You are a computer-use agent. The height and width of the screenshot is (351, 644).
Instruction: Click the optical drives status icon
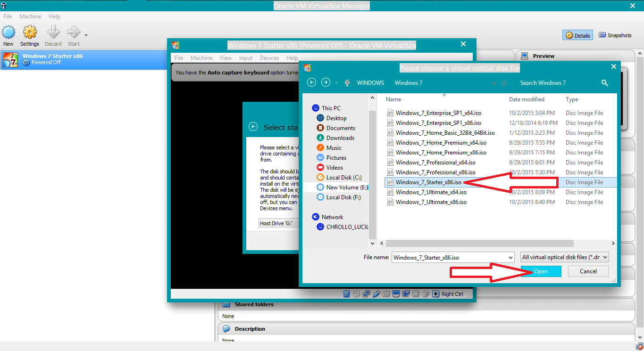[x=357, y=294]
